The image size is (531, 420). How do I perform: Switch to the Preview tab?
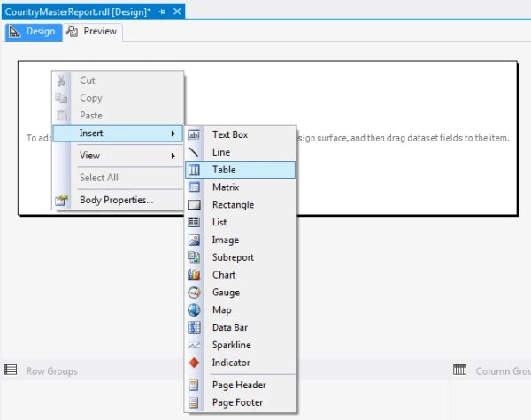point(92,32)
